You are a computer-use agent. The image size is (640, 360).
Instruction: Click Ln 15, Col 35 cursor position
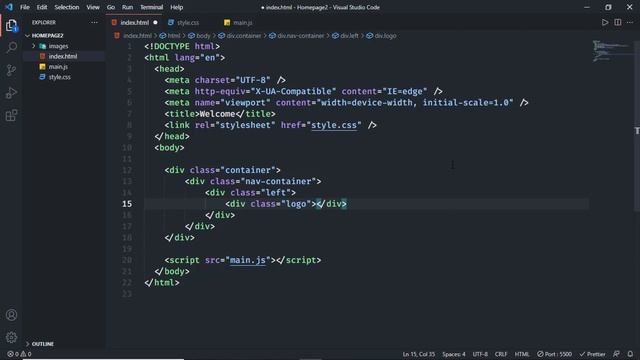418,354
